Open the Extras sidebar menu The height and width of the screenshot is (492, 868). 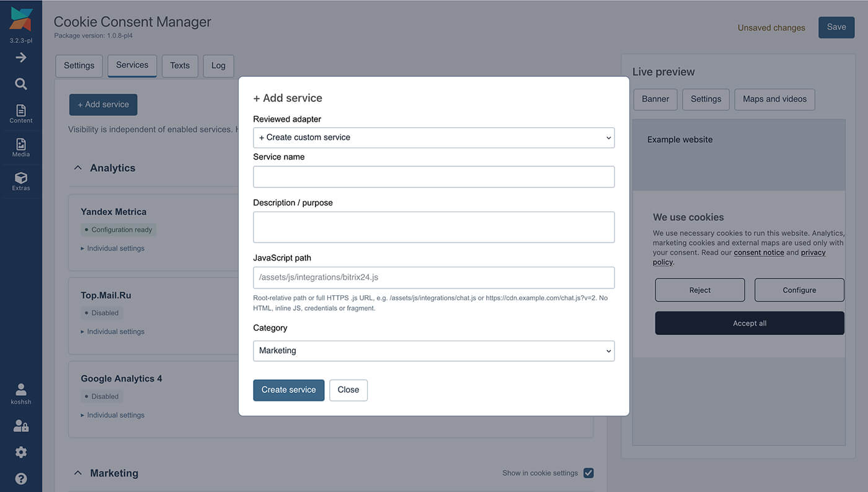pyautogui.click(x=21, y=181)
